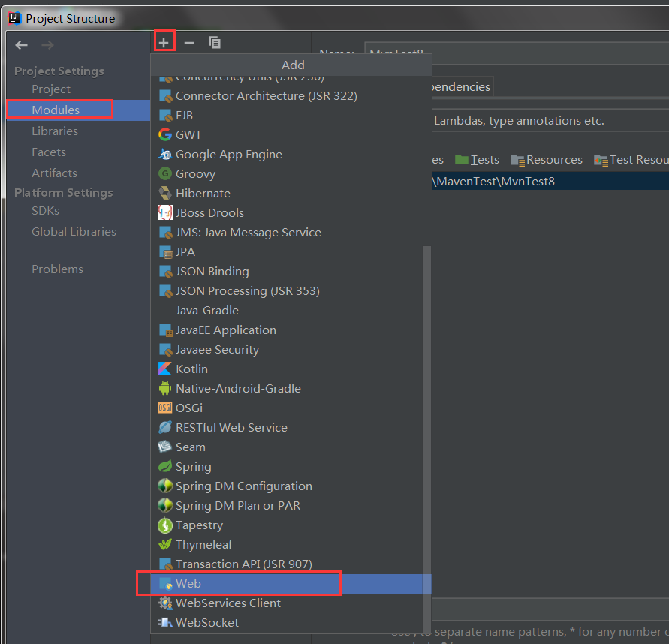This screenshot has height=644, width=669.
Task: Click the EJB icon
Action: tap(165, 115)
